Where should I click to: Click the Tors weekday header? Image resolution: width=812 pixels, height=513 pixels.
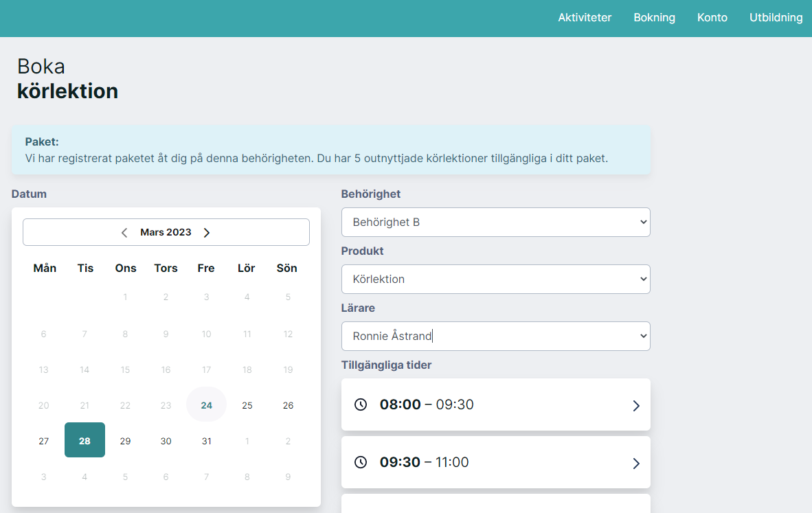pyautogui.click(x=166, y=268)
